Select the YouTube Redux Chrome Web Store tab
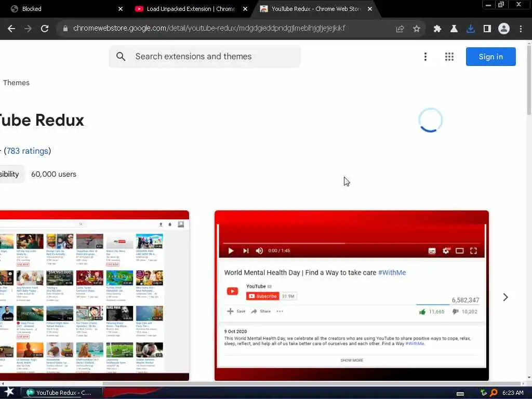The image size is (532, 399). (315, 9)
